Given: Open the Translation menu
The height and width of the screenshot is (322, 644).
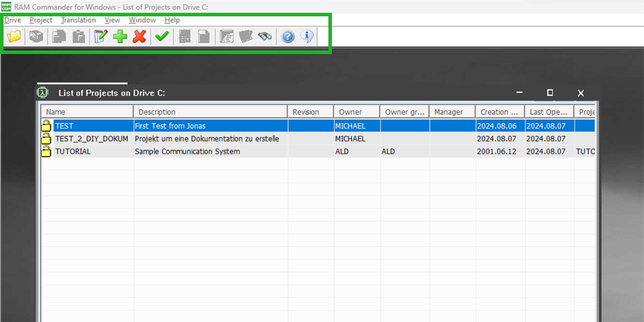Looking at the screenshot, I should coord(78,20).
